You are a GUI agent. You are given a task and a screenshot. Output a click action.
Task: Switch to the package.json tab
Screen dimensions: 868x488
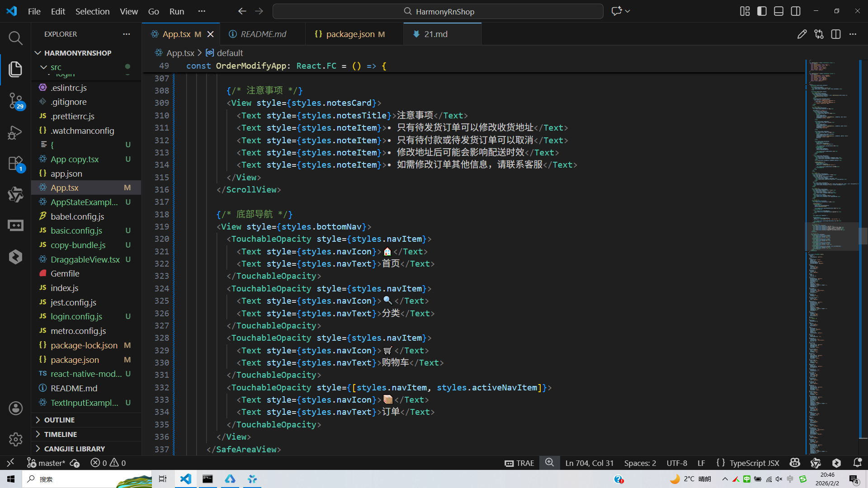coord(350,34)
